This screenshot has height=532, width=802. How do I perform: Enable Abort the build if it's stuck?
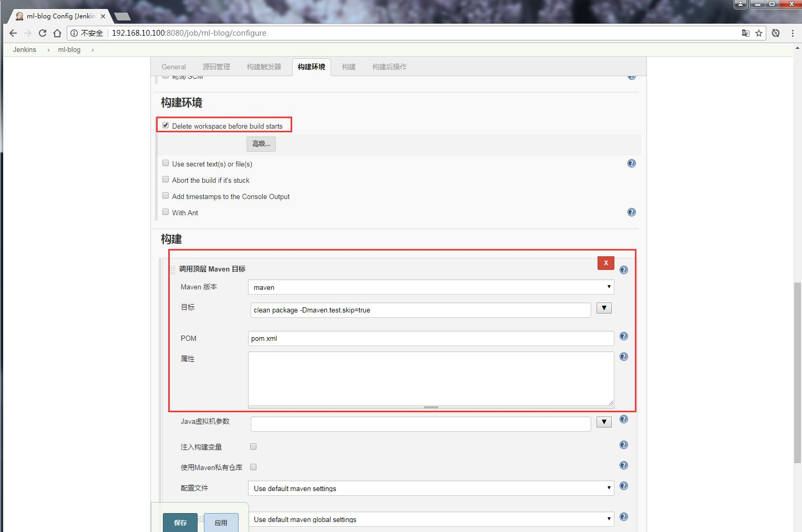(166, 180)
